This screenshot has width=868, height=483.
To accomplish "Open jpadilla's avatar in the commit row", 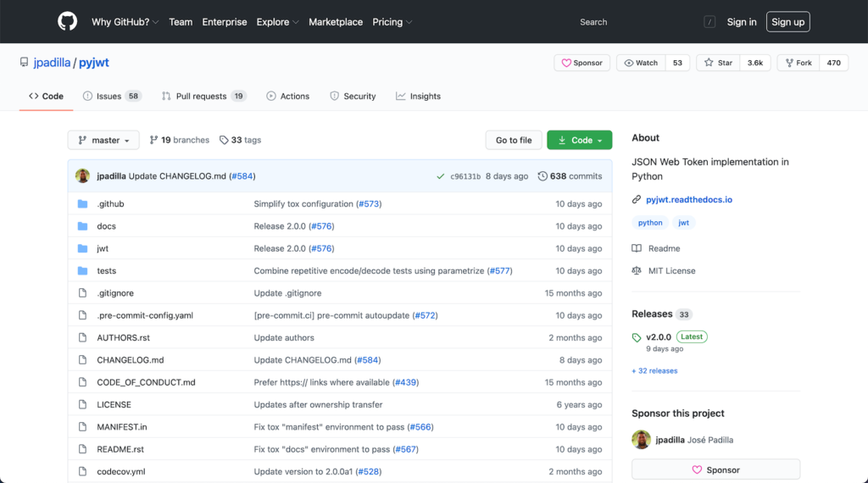I will [82, 176].
